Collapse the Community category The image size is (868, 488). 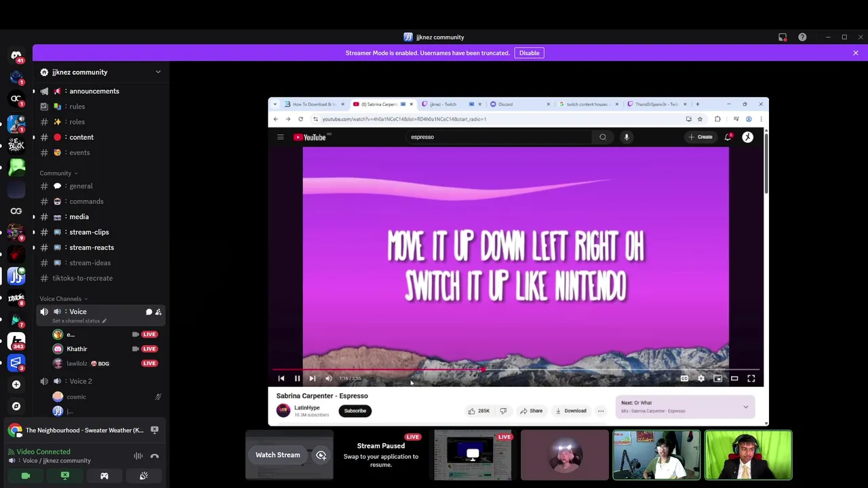(58, 173)
